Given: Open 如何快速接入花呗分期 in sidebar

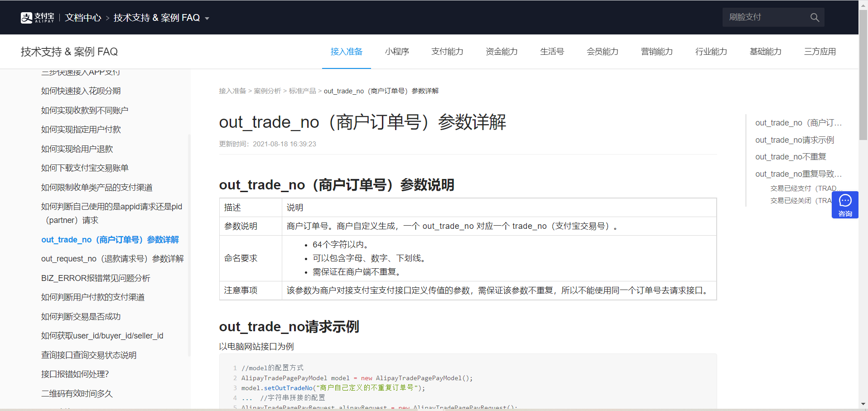Looking at the screenshot, I should pyautogui.click(x=81, y=91).
